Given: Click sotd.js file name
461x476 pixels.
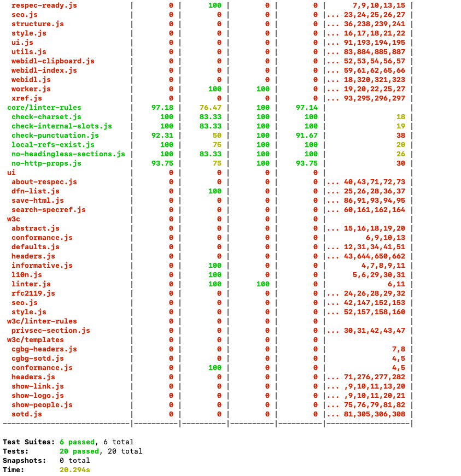Looking at the screenshot, I should tap(27, 414).
